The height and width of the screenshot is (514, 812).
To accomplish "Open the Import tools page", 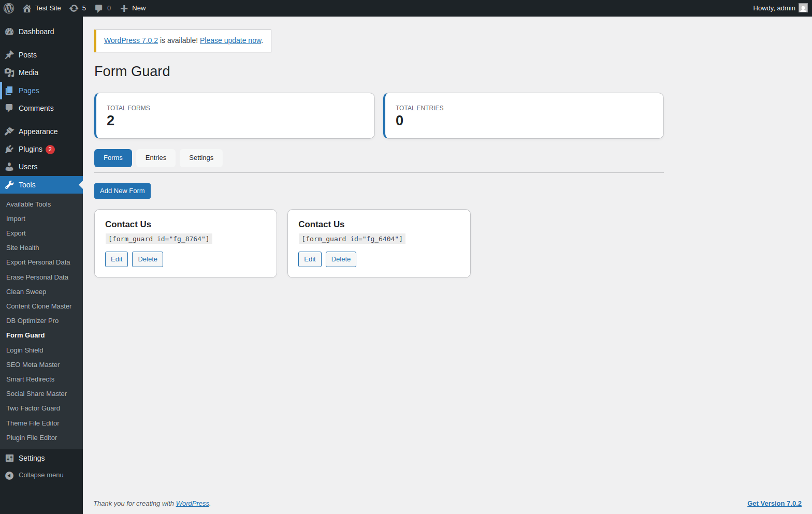I will (x=16, y=219).
